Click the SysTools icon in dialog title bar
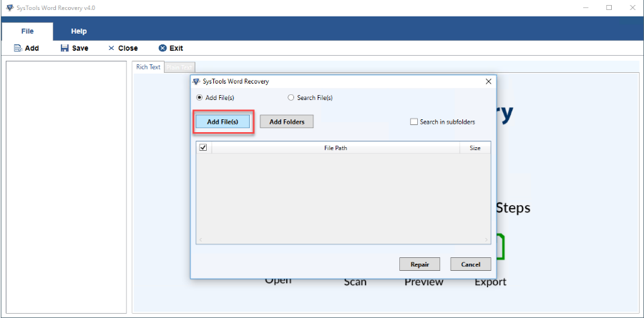Screen dimensions: 644x318 197,81
